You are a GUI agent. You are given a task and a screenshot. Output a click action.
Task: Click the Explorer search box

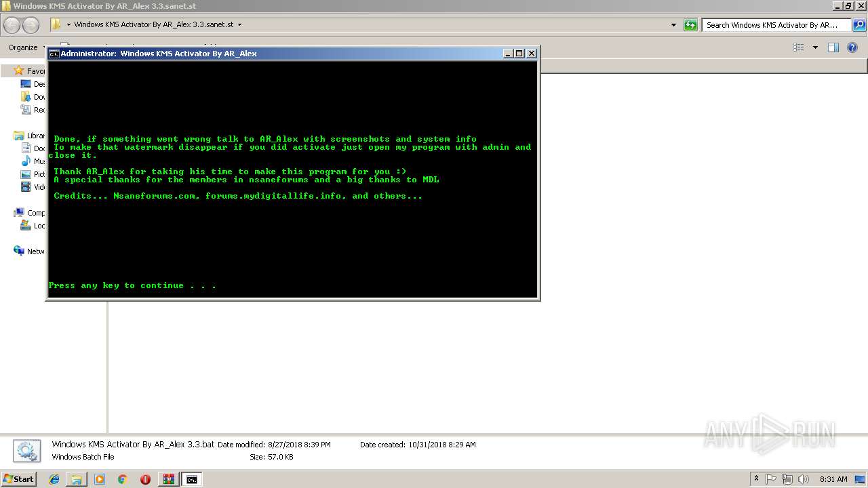776,25
